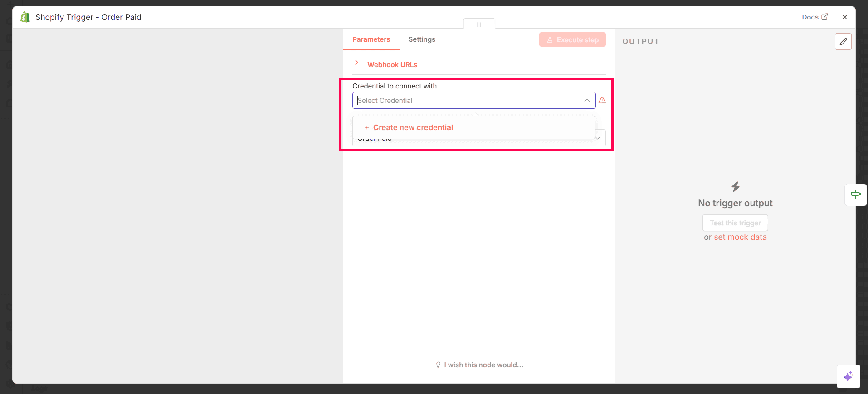Click the green signpost icon on right edge
This screenshot has height=394, width=868.
[x=856, y=195]
